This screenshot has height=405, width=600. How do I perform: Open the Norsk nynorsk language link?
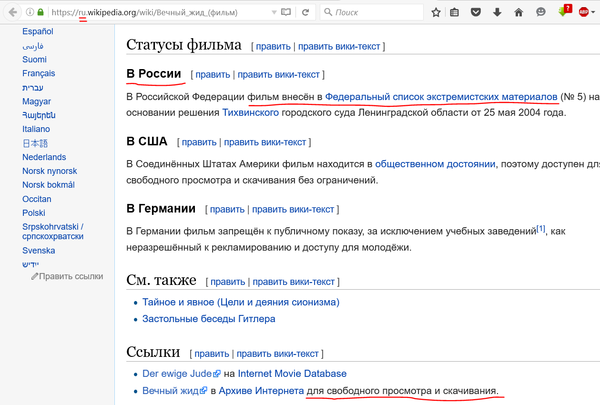tap(49, 171)
